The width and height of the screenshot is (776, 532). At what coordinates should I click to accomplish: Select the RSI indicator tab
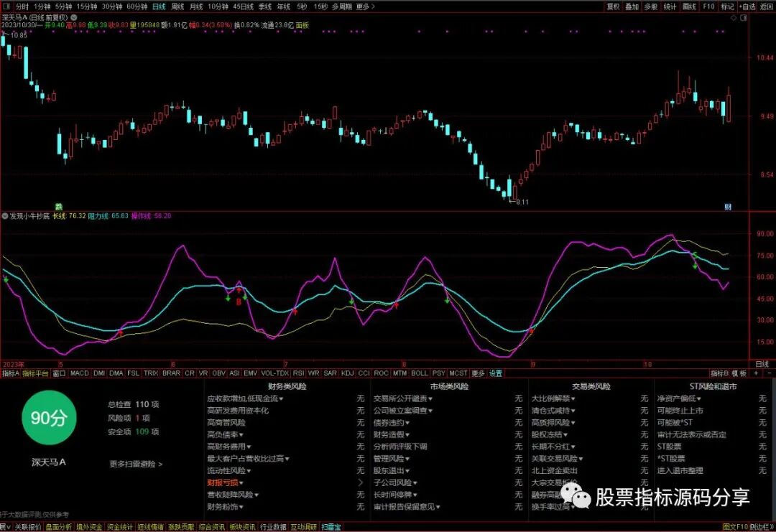point(298,373)
